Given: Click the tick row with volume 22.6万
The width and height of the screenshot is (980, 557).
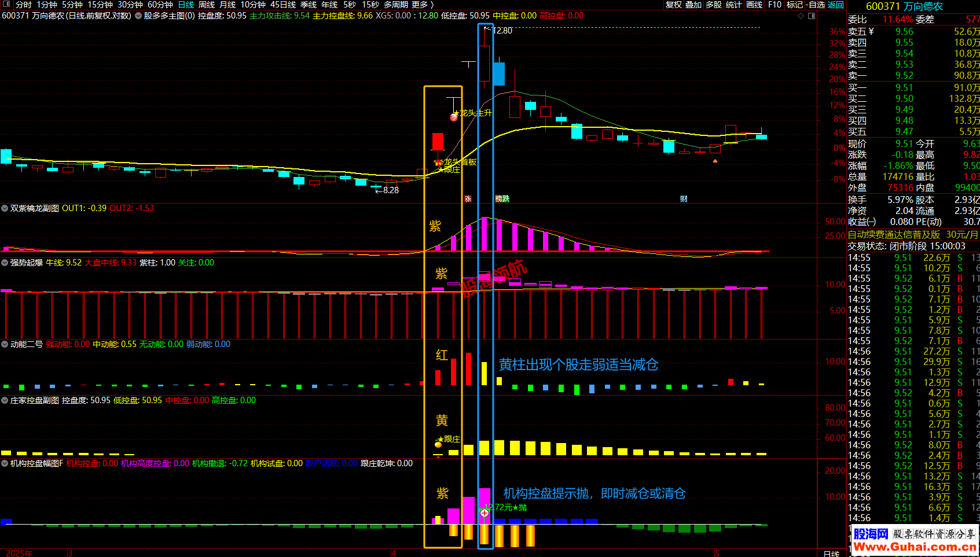Looking at the screenshot, I should click(913, 258).
